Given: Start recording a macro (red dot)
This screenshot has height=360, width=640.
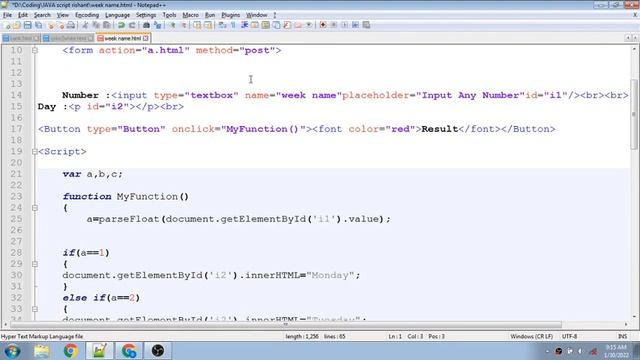Looking at the screenshot, I should point(323,25).
